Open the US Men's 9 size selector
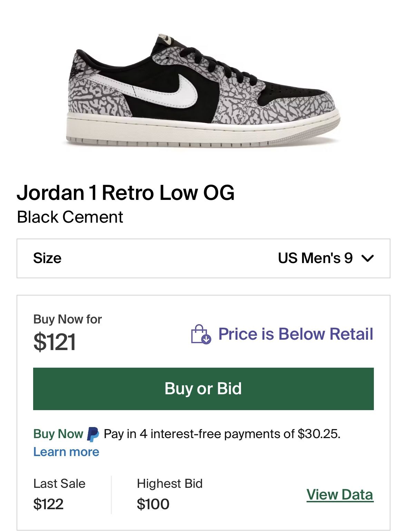The height and width of the screenshot is (532, 407). pos(315,258)
